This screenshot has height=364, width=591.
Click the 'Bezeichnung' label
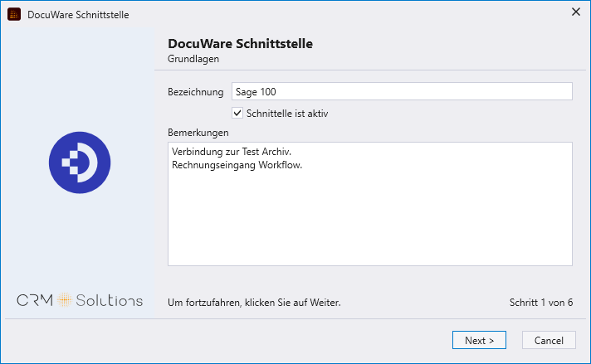tap(195, 92)
